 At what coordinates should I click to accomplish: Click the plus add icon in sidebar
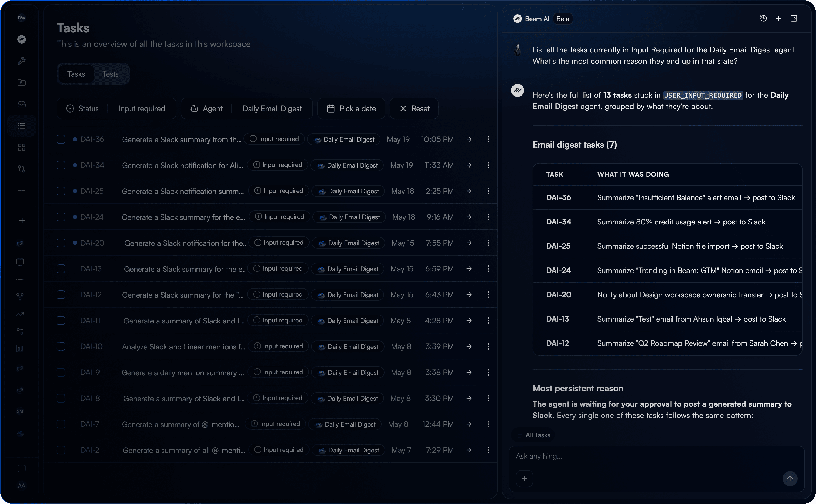(x=22, y=221)
